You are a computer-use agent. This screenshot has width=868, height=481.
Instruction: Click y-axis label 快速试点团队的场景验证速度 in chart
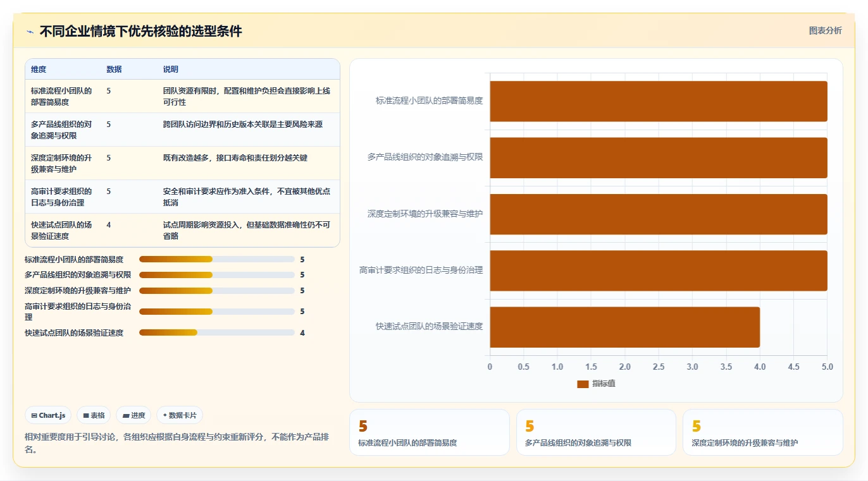click(429, 327)
